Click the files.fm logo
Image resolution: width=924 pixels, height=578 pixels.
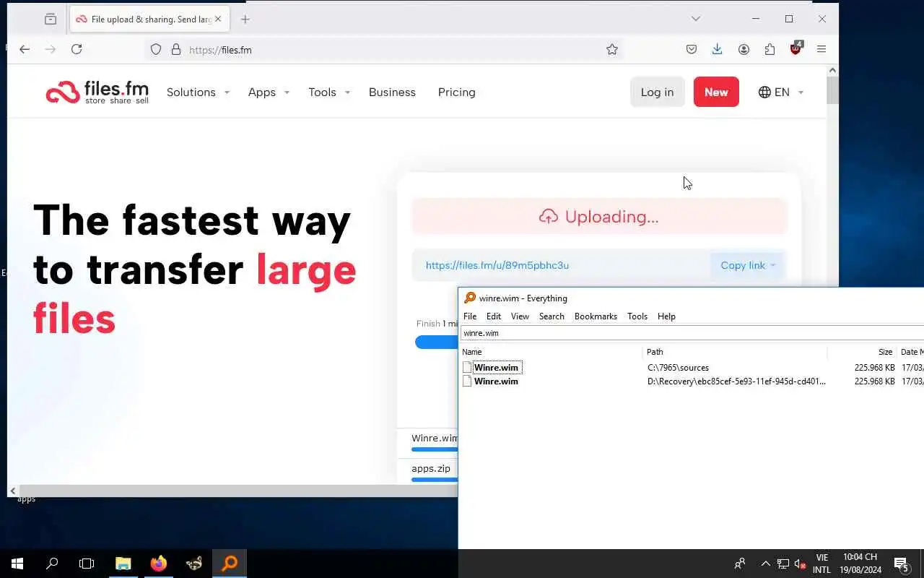coord(97,92)
